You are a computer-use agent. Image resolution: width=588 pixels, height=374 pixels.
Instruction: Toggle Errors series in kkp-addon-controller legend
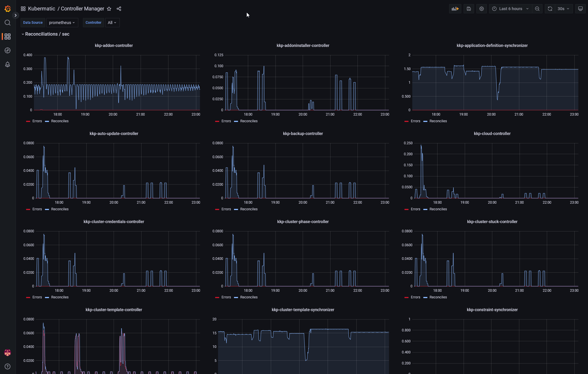(37, 121)
